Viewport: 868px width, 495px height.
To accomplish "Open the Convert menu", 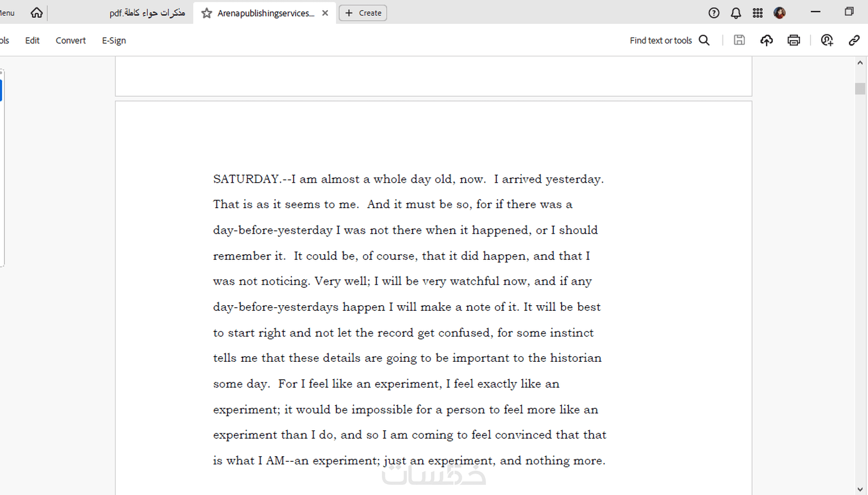I will [x=70, y=40].
